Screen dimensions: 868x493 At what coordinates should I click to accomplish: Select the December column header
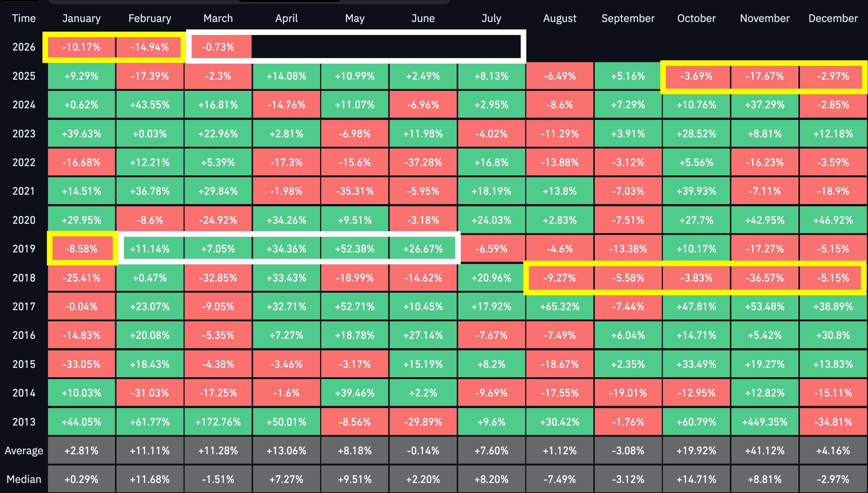[833, 18]
